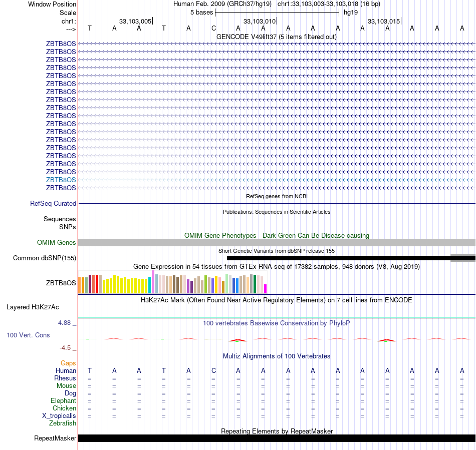Click the gray dbSNP variant at right end
The height and width of the screenshot is (450, 476).
(463, 258)
